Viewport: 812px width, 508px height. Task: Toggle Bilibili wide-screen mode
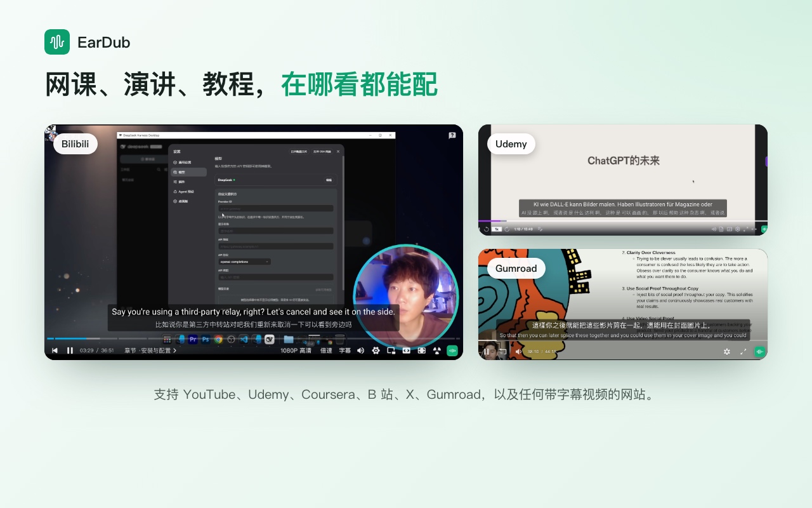pos(406,351)
